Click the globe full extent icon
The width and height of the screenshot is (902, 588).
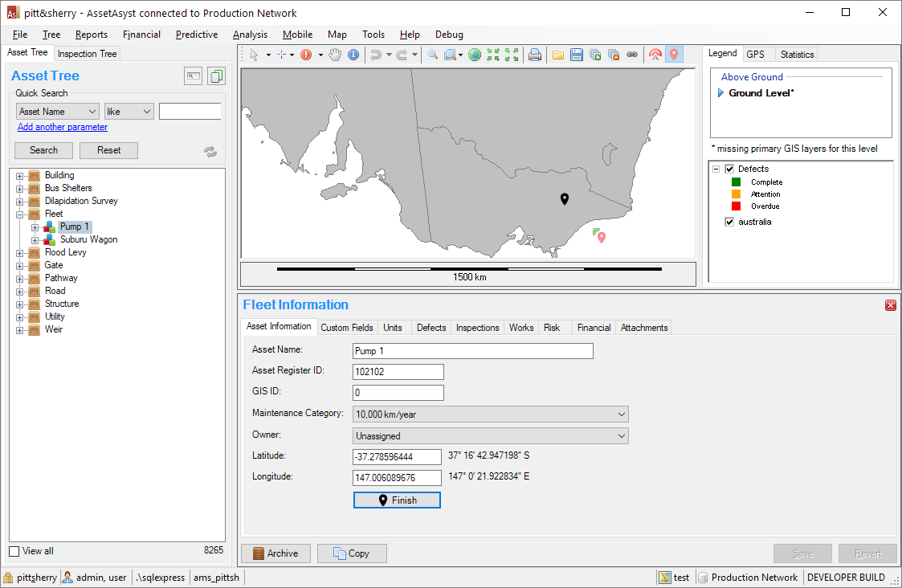[475, 55]
